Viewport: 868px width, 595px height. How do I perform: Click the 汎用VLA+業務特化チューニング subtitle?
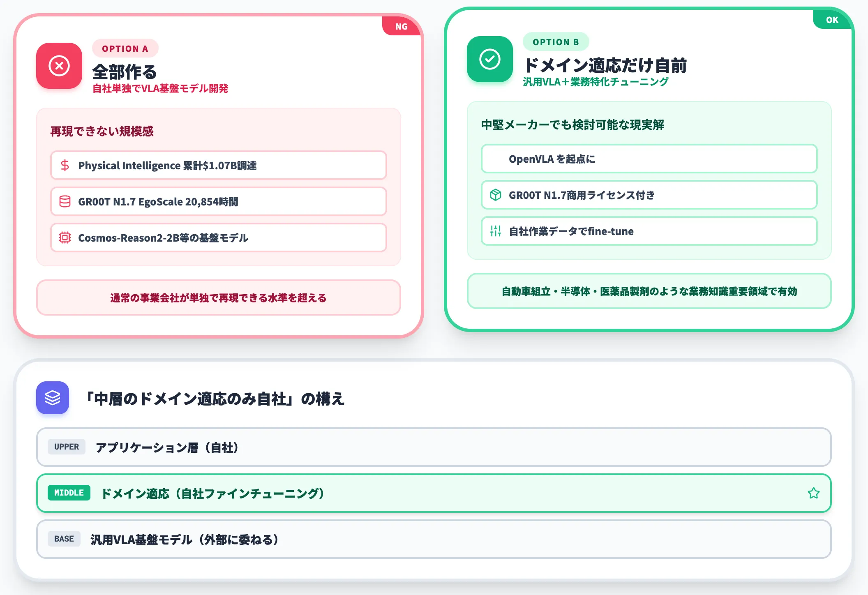coord(596,82)
